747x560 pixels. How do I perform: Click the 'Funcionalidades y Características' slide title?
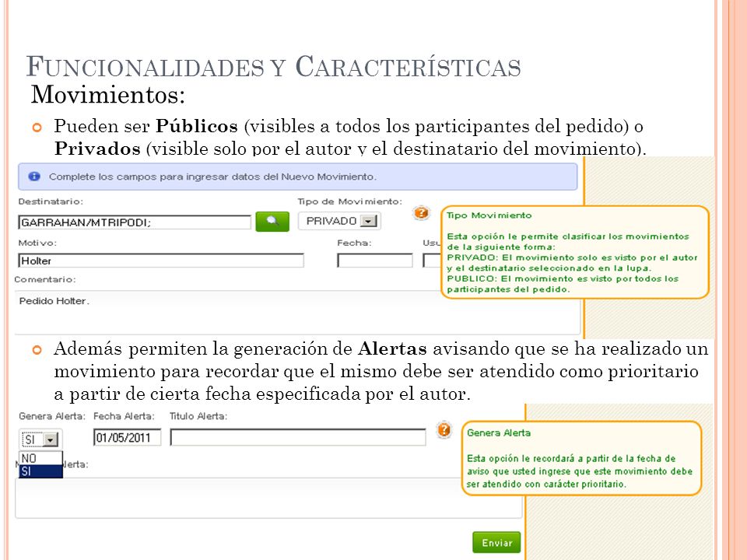click(273, 66)
